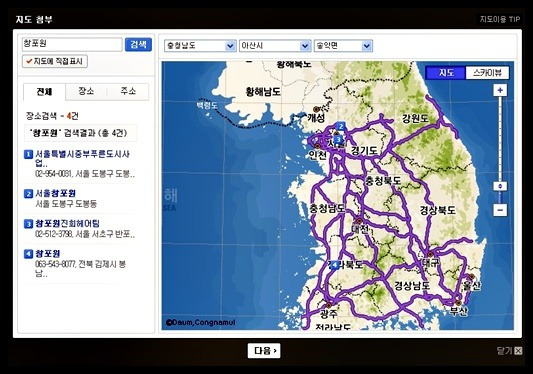Switch to the 전체 tab

pyautogui.click(x=45, y=91)
